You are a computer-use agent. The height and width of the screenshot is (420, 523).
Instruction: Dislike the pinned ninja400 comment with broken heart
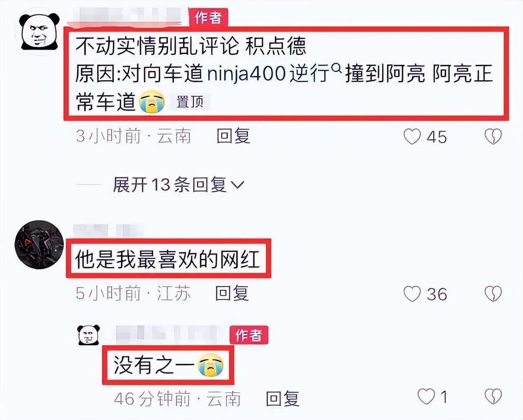tap(493, 136)
